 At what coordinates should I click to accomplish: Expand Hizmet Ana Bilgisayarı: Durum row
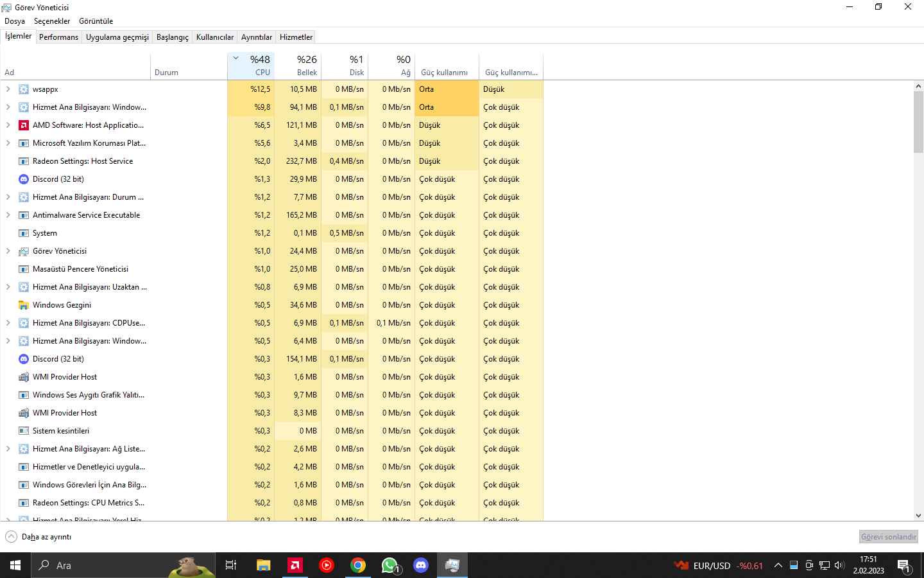[x=8, y=197]
